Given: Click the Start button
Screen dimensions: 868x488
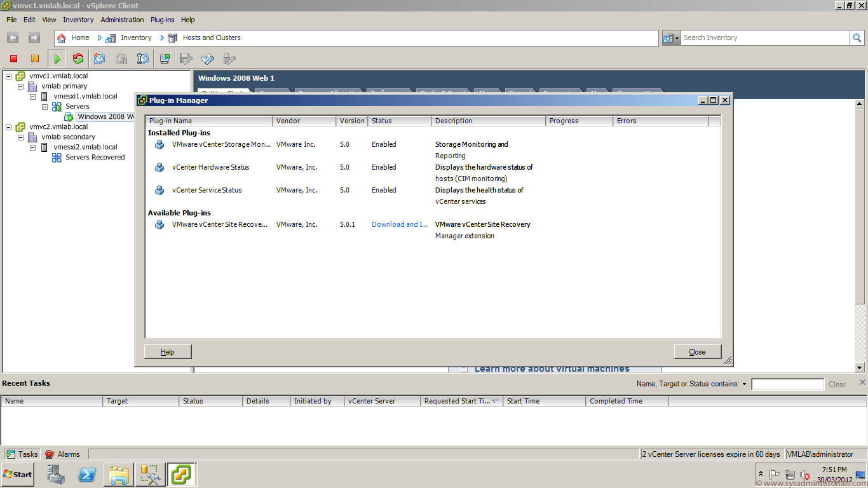Looking at the screenshot, I should pyautogui.click(x=17, y=475).
